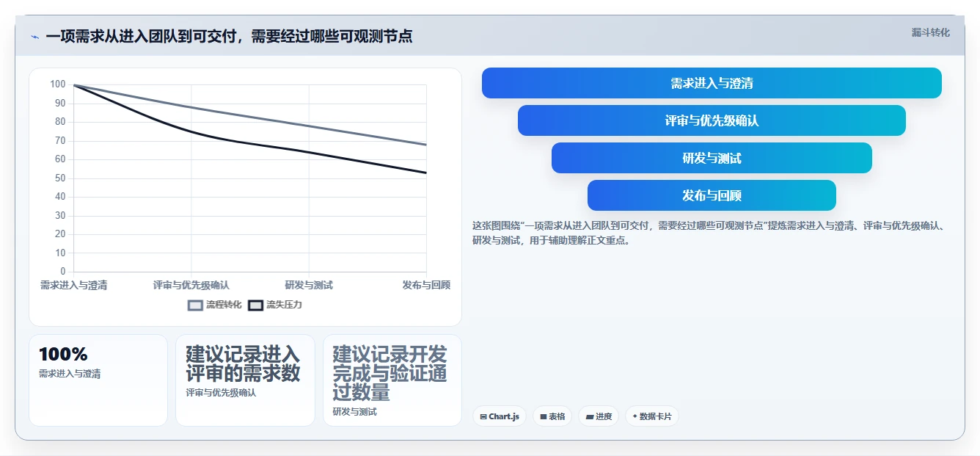Click the y-axis value 50
The width and height of the screenshot is (980, 456).
coord(60,178)
